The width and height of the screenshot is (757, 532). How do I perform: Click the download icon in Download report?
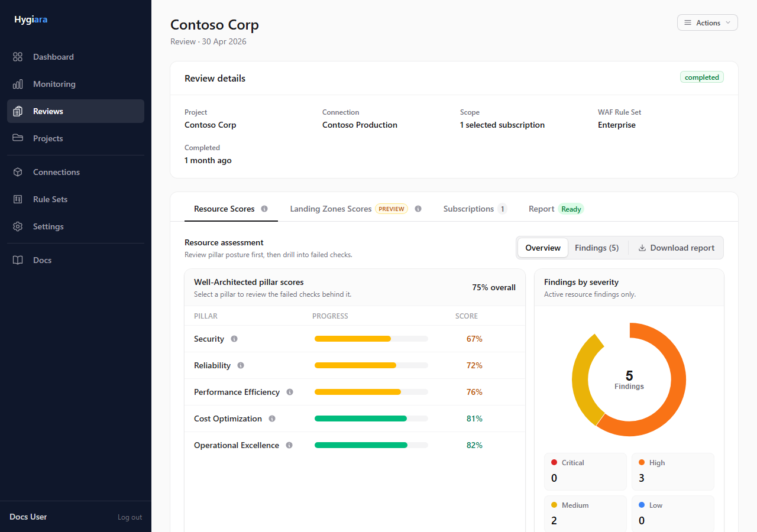(642, 248)
